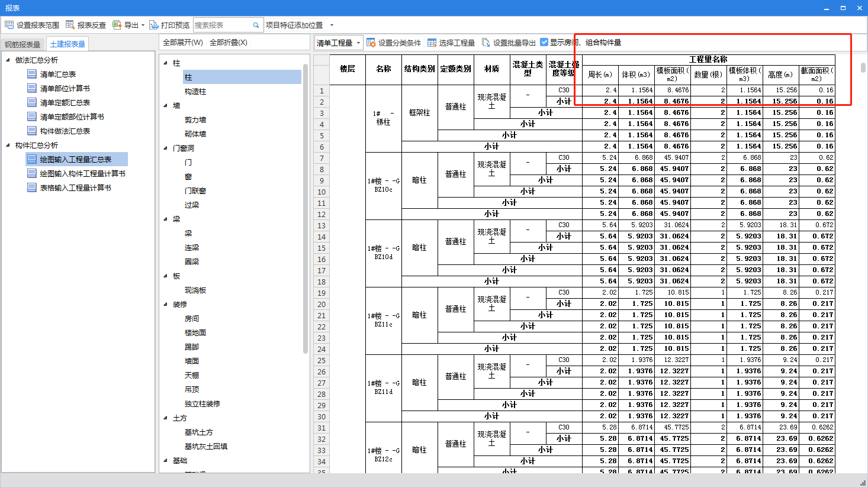Click the 材质 column header
The width and height of the screenshot is (868, 488).
click(492, 69)
